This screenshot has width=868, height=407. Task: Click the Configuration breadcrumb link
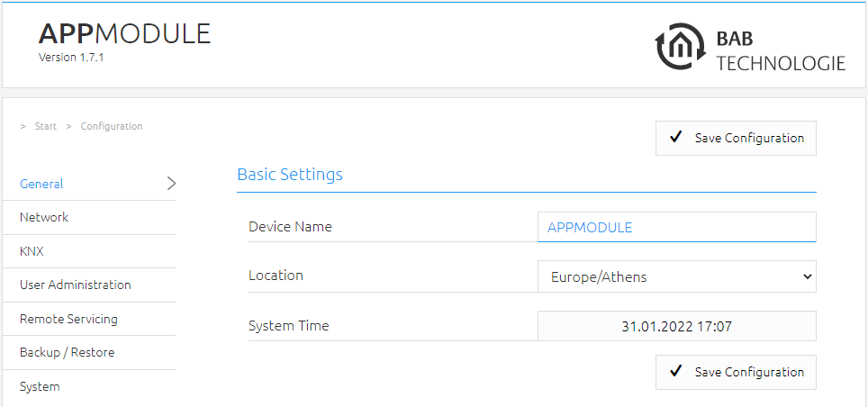coord(112,126)
